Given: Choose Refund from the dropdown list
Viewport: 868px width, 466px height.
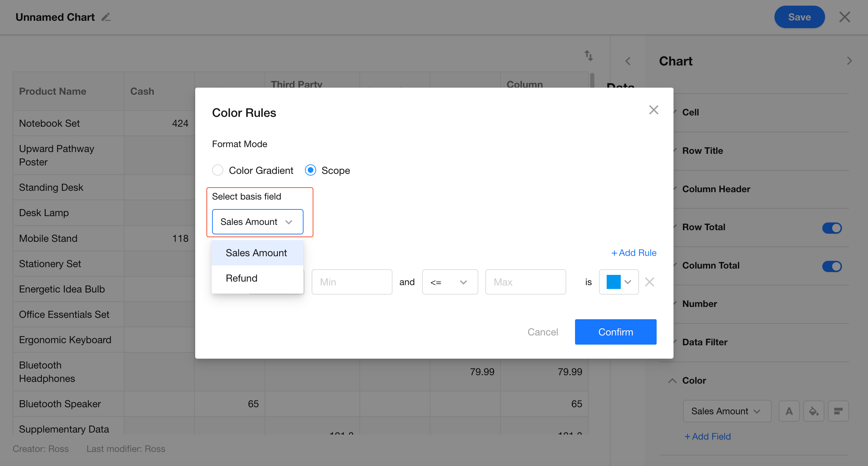Looking at the screenshot, I should click(x=242, y=278).
